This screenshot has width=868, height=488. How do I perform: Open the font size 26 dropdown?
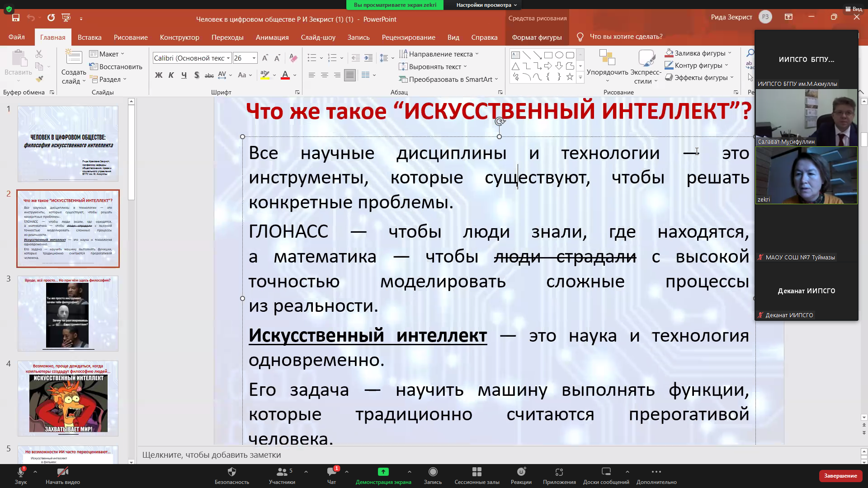[254, 58]
